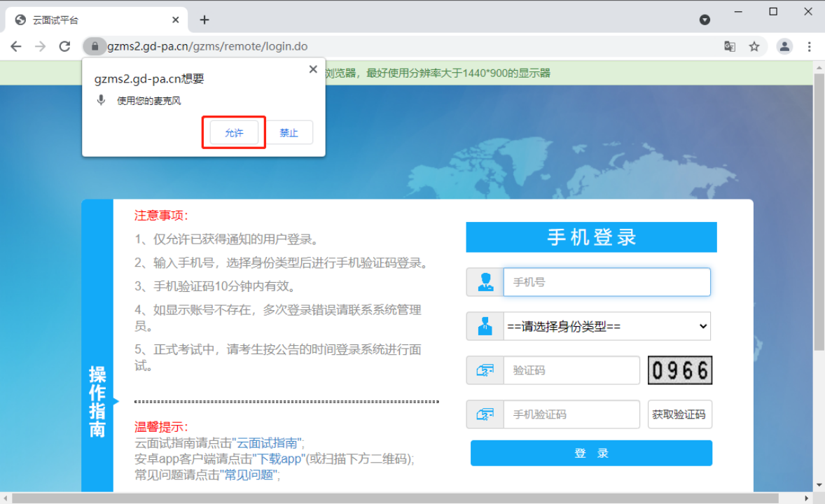
Task: Minimize the browser window
Action: [738, 12]
